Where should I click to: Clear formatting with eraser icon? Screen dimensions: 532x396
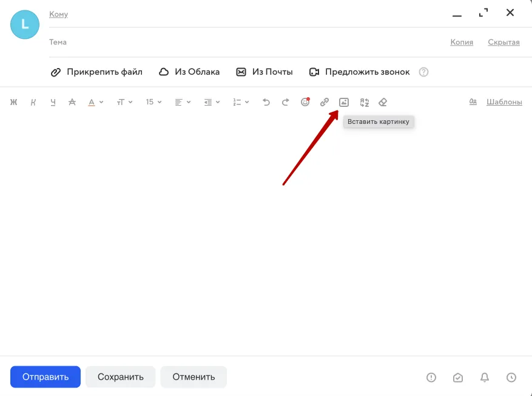tap(383, 102)
